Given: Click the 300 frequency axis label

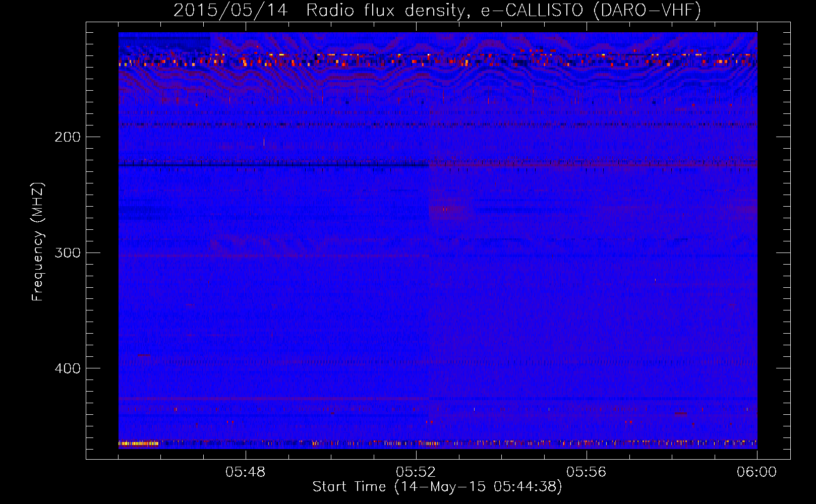Looking at the screenshot, I should pos(68,253).
